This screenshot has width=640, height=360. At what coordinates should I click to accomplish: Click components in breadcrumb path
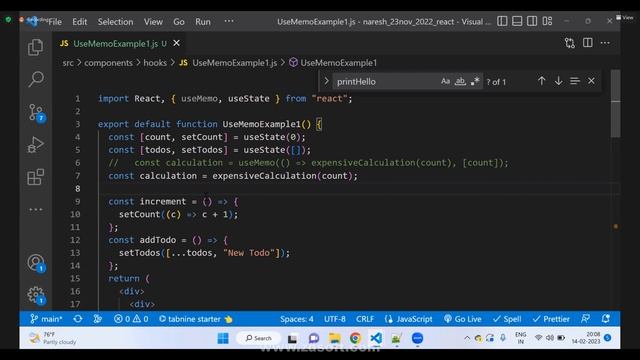point(108,63)
